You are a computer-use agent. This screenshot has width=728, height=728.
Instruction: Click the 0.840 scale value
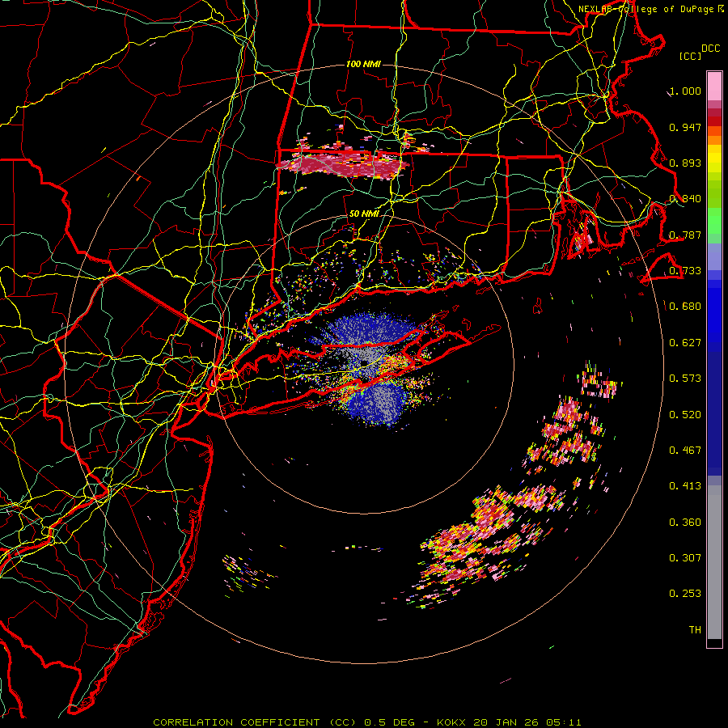click(x=685, y=199)
